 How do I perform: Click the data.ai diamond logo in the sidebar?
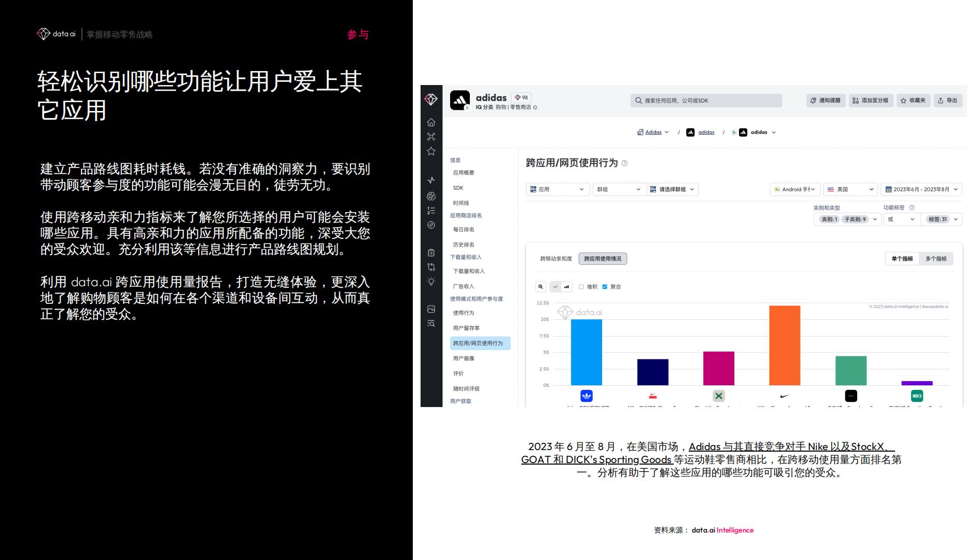click(431, 99)
